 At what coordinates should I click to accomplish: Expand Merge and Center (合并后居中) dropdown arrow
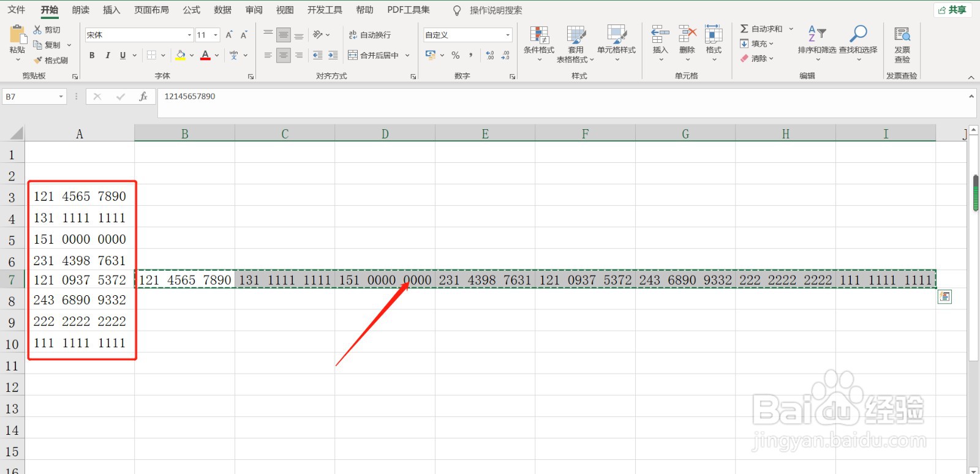click(407, 55)
